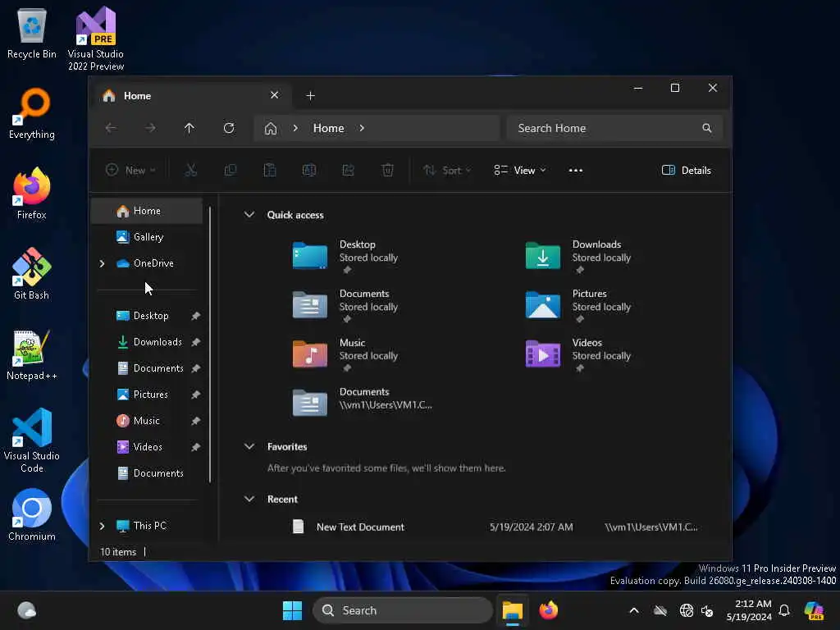This screenshot has height=630, width=840.
Task: Expand the This PC tree node
Action: tap(102, 526)
